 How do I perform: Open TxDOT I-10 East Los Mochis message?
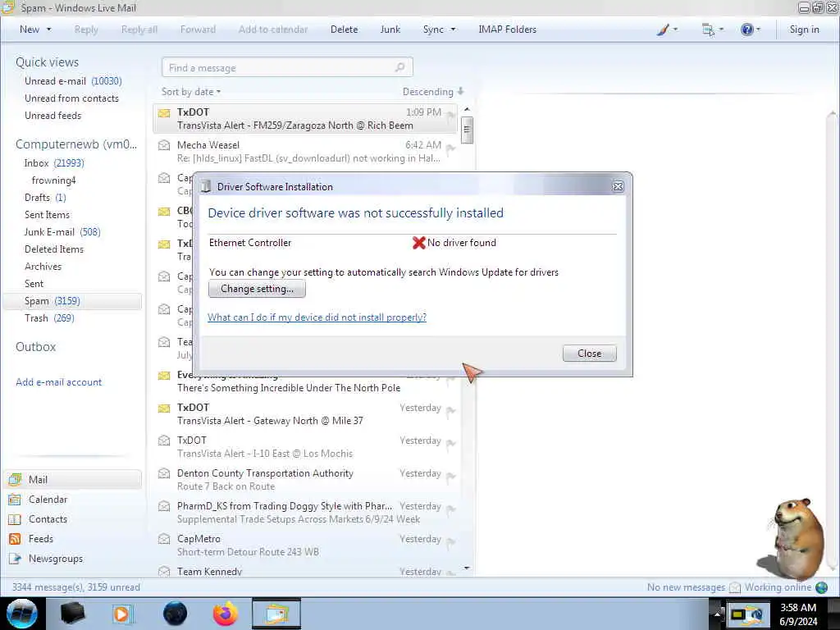(305, 447)
